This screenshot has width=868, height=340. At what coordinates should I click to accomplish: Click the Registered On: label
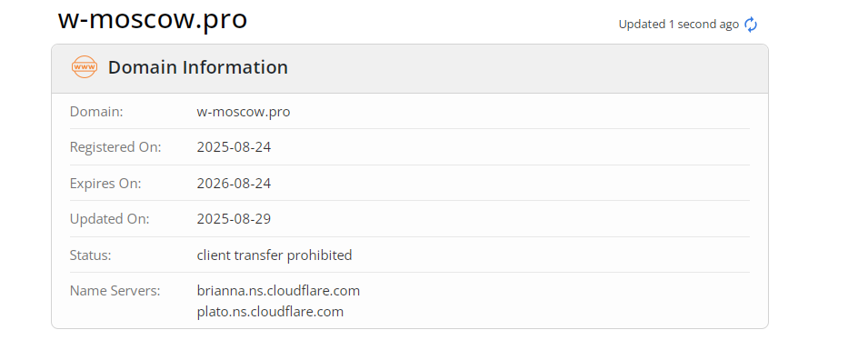115,147
